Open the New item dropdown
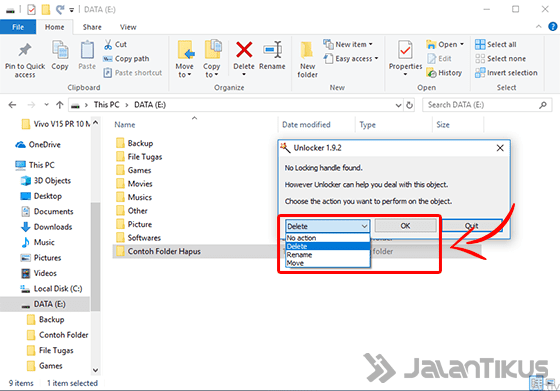This screenshot has width=560, height=391. click(x=348, y=45)
